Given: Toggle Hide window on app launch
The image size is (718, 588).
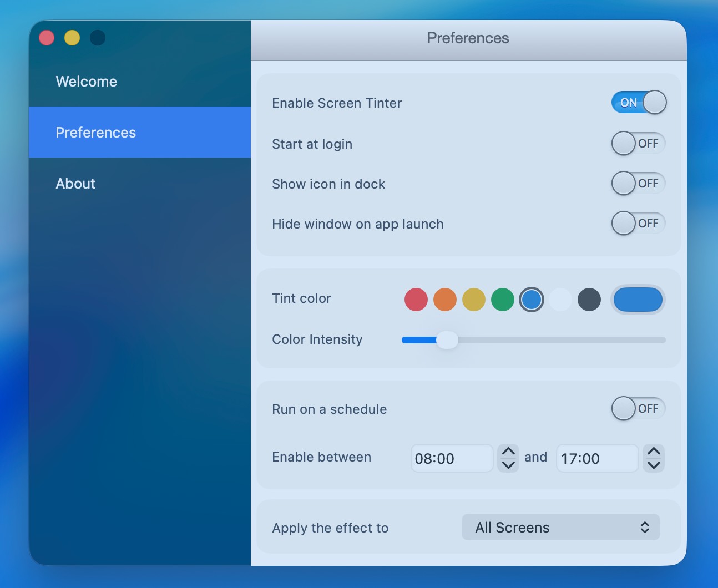Looking at the screenshot, I should (x=638, y=224).
